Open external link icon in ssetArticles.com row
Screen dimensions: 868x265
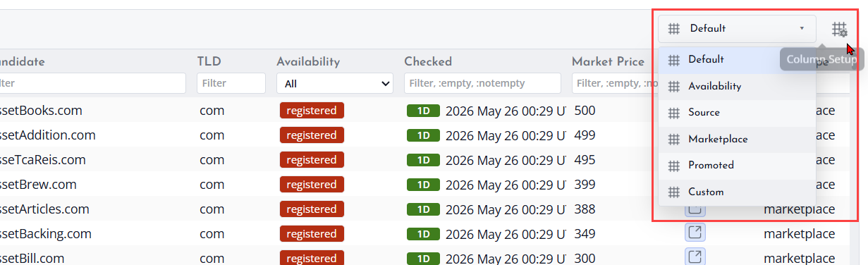click(x=695, y=209)
